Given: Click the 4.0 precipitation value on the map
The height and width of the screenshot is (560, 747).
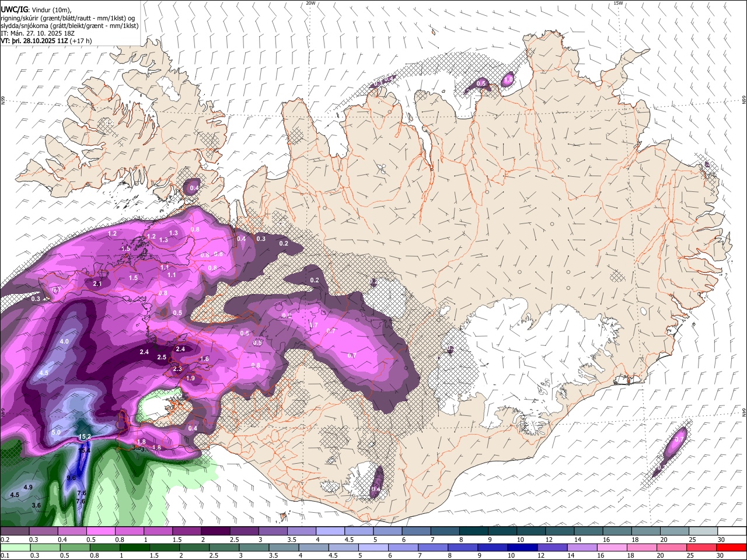Looking at the screenshot, I should pos(64,341).
